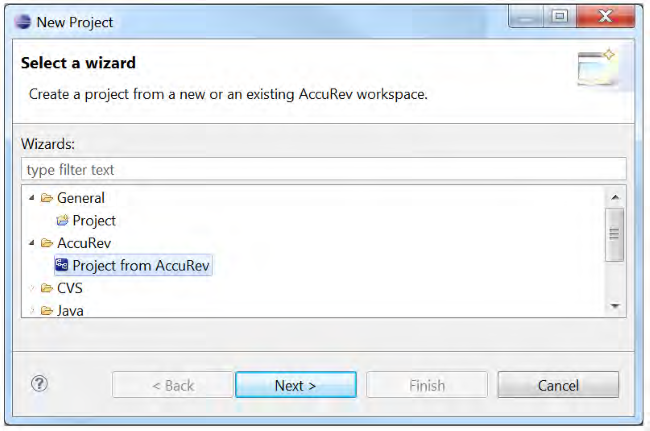The height and width of the screenshot is (431, 650).
Task: Click the wizard list scroll up arrow
Action: [x=616, y=196]
